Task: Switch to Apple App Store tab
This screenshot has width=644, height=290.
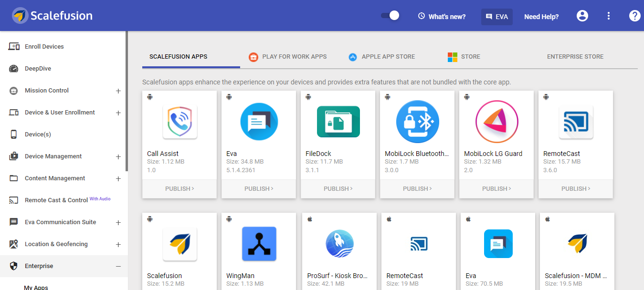Action: 381,57
